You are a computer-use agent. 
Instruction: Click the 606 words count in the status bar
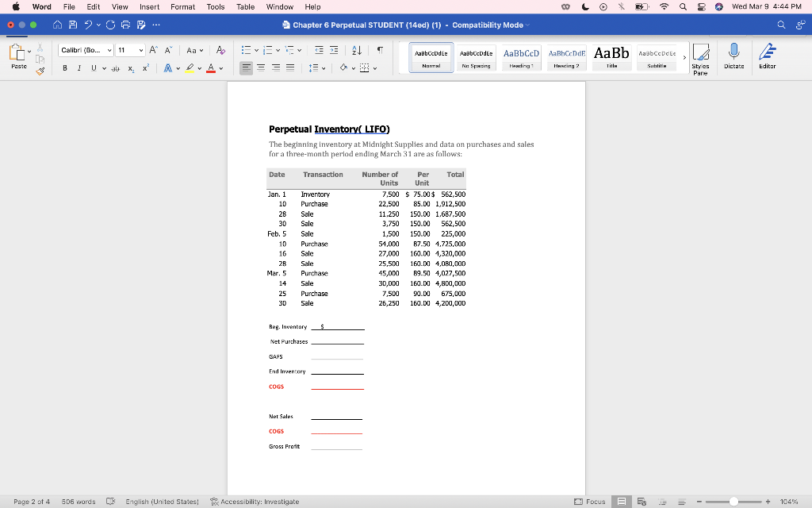(x=79, y=502)
